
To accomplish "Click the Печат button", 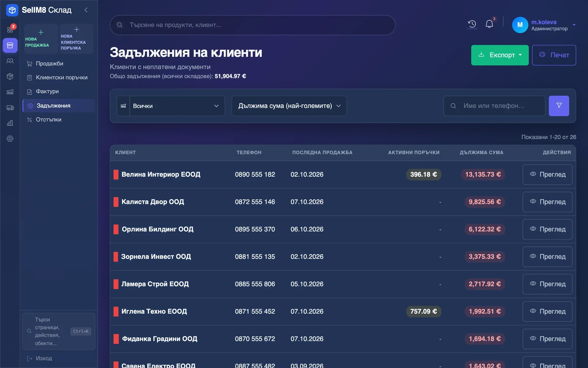I will tap(554, 55).
